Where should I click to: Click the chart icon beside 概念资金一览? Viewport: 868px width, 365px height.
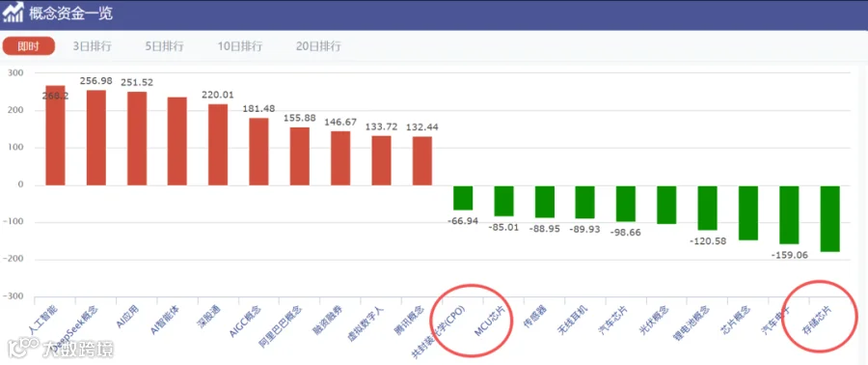[x=14, y=13]
